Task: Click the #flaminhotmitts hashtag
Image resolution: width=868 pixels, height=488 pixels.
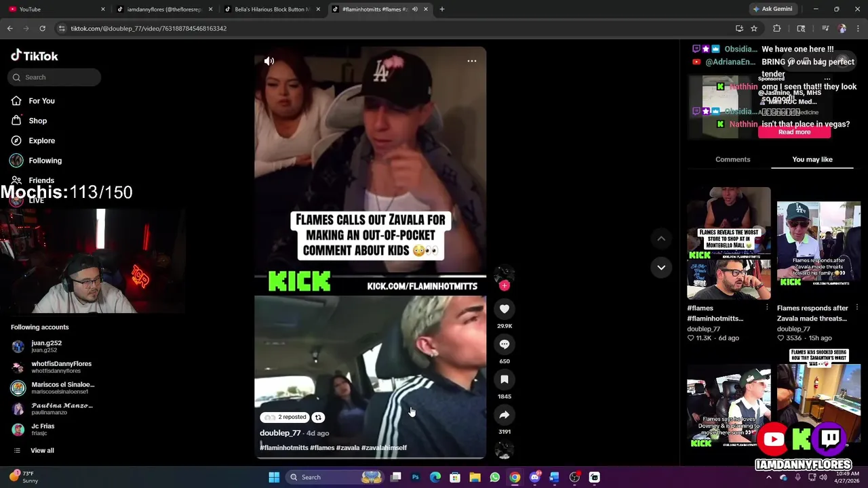Action: pos(283,448)
